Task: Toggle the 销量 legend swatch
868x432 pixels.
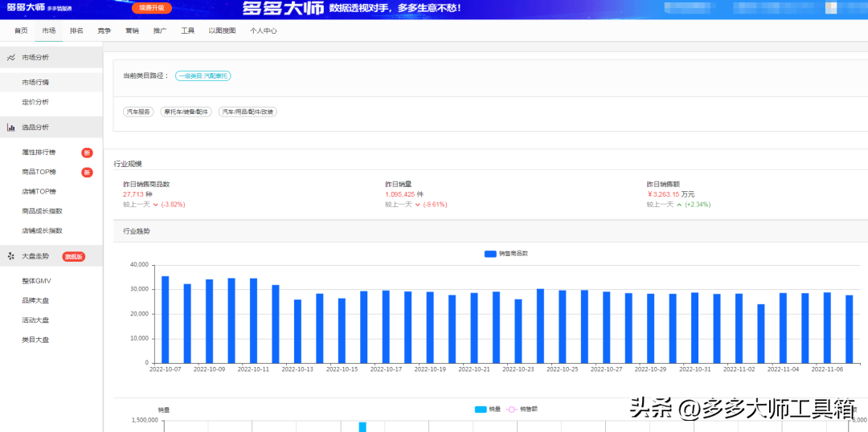Action: point(481,410)
